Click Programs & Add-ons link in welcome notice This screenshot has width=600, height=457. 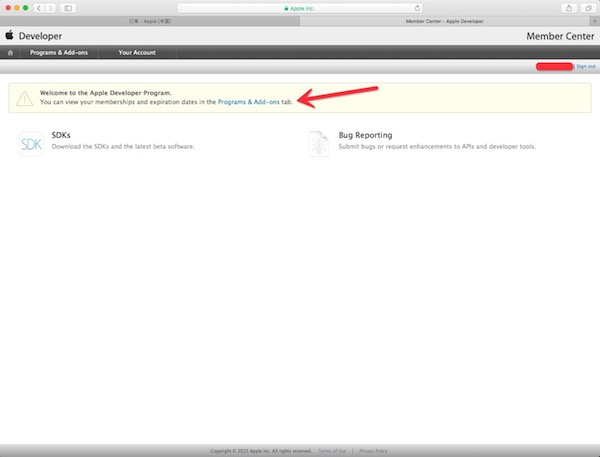tap(249, 102)
